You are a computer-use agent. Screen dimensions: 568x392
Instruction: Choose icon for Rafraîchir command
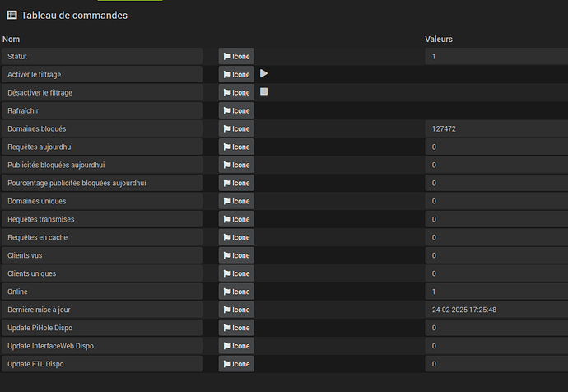pyautogui.click(x=236, y=110)
